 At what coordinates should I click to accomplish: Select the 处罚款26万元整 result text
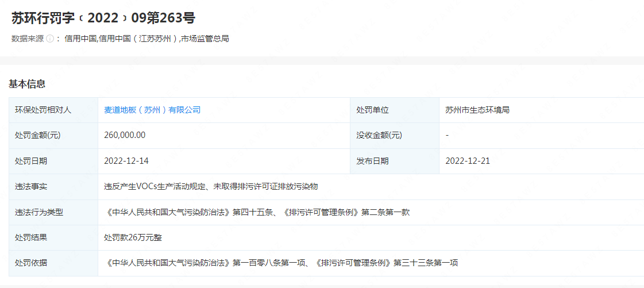(133, 237)
